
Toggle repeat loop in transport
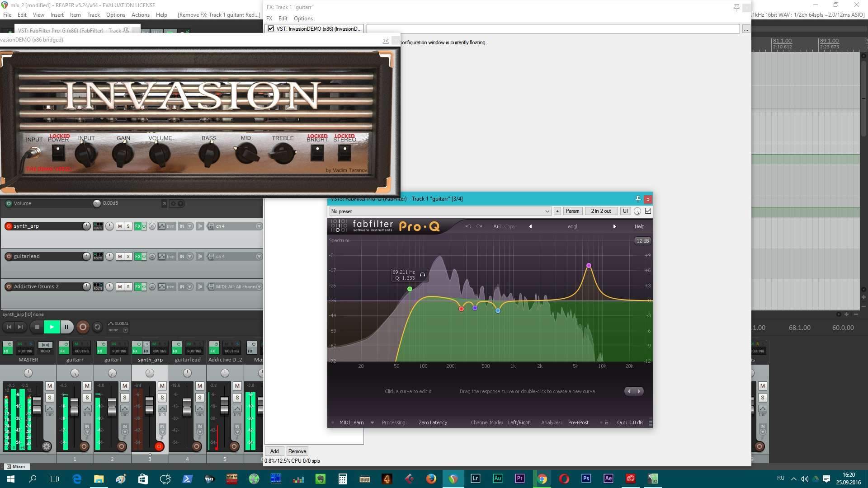[97, 327]
